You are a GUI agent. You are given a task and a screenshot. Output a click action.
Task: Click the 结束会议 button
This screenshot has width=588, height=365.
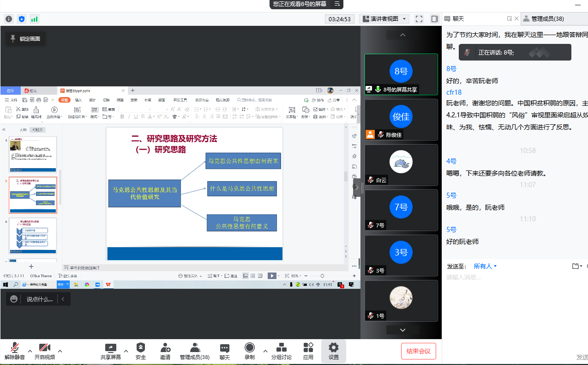click(x=418, y=351)
